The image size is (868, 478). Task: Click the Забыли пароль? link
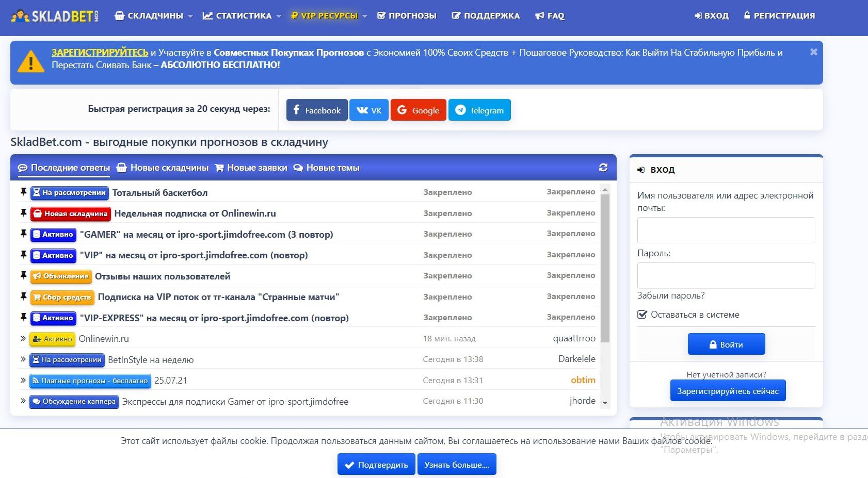(671, 296)
